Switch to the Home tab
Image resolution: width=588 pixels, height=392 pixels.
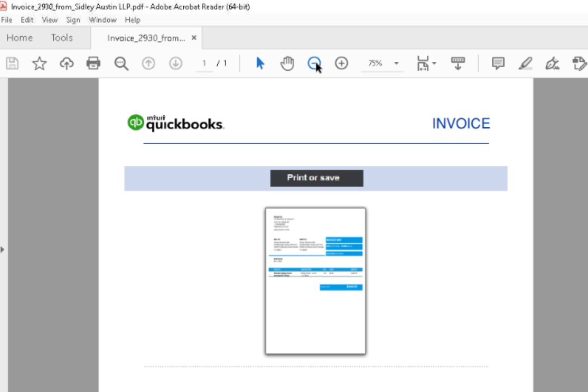click(20, 38)
